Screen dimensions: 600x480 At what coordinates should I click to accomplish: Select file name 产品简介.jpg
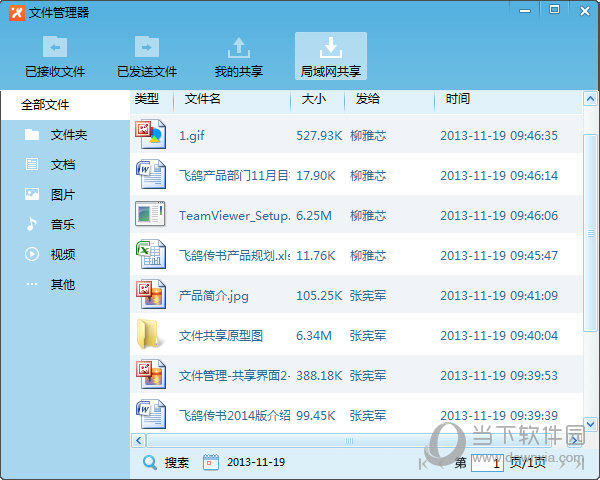(x=214, y=296)
